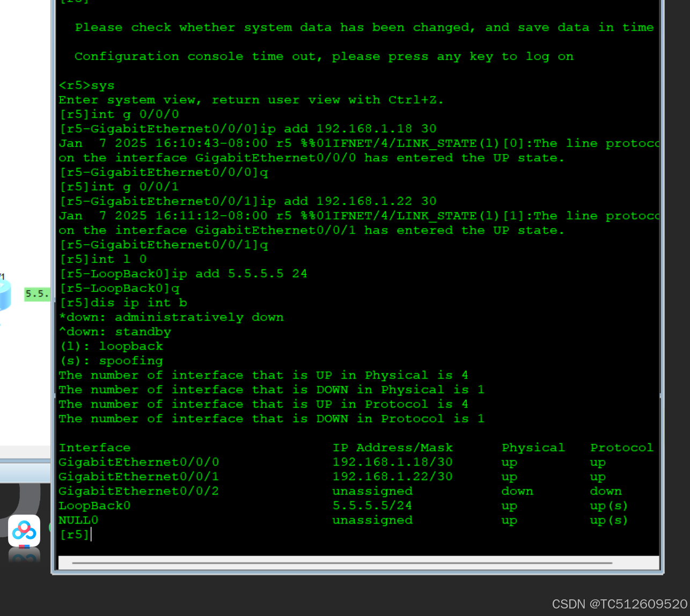Click the 5.5.5.5/24 address cell
Viewport: 690px width, 616px height.
(x=372, y=506)
